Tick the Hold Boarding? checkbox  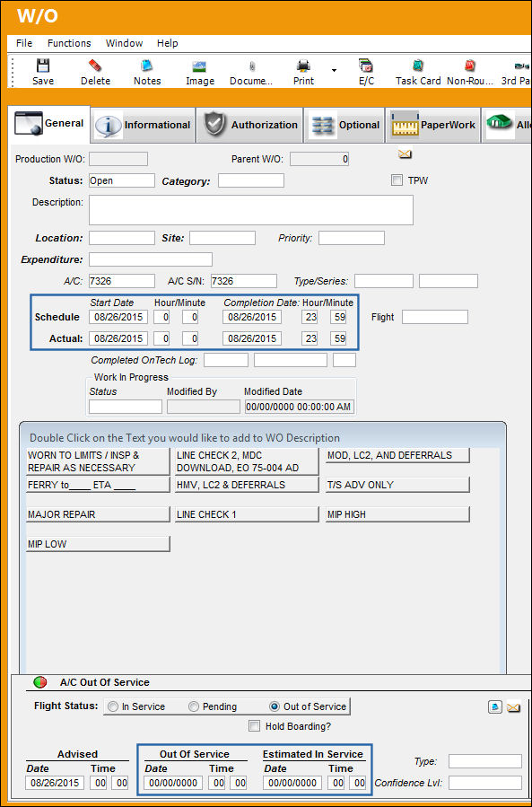254,726
